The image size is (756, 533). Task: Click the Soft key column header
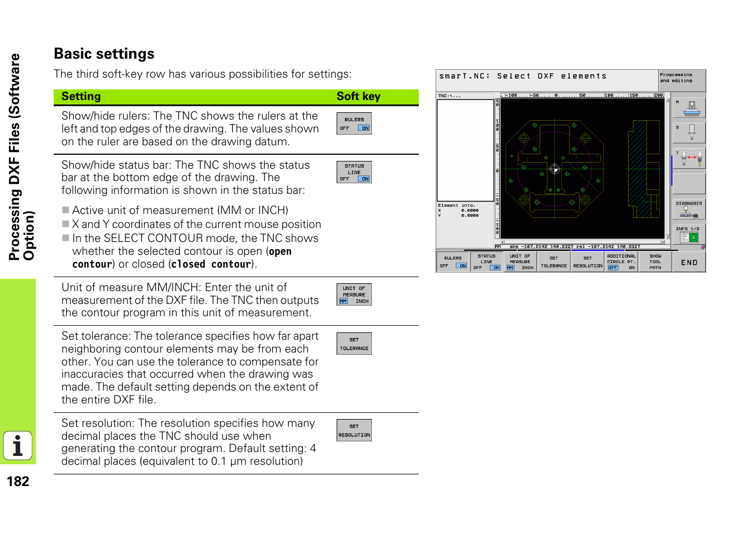pyautogui.click(x=358, y=97)
